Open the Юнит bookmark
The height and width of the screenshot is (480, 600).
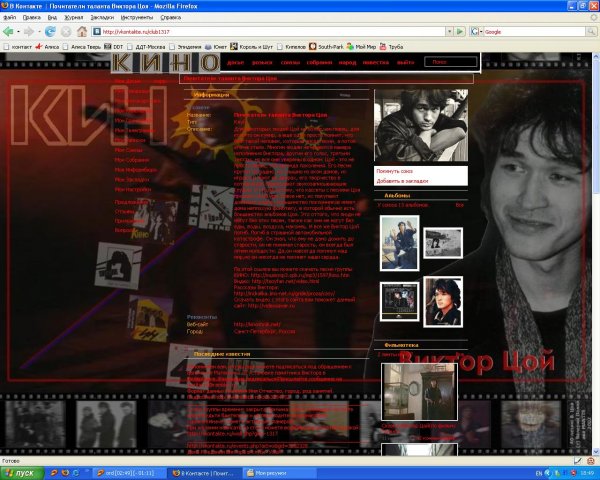(x=216, y=47)
